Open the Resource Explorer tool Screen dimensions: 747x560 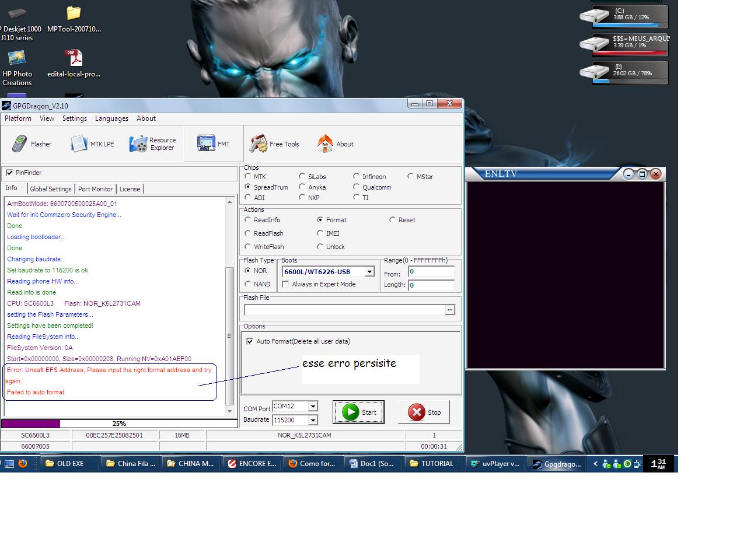[x=153, y=144]
